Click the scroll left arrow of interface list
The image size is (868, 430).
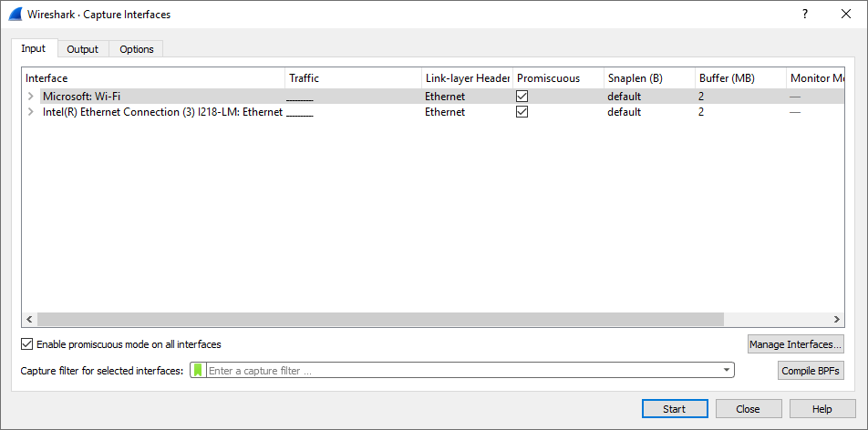(29, 320)
